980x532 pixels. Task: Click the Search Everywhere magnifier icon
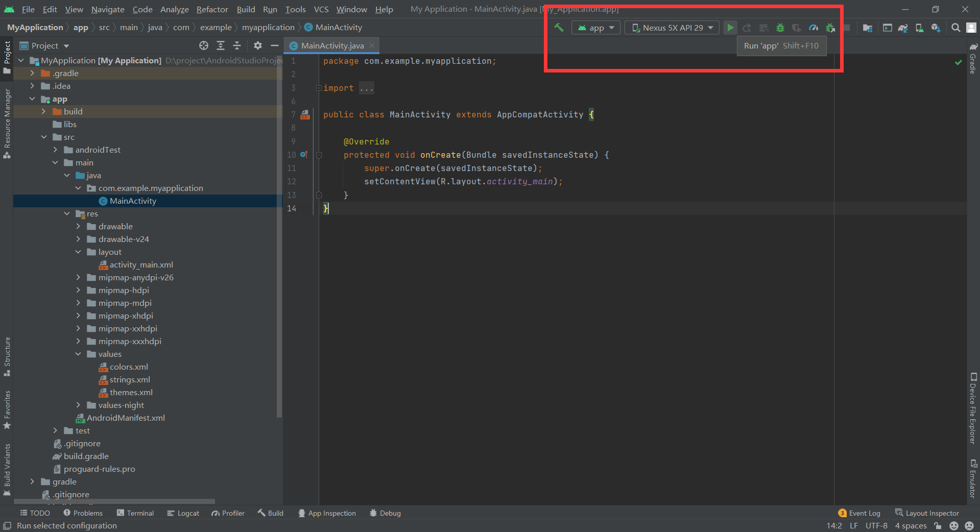(x=955, y=28)
